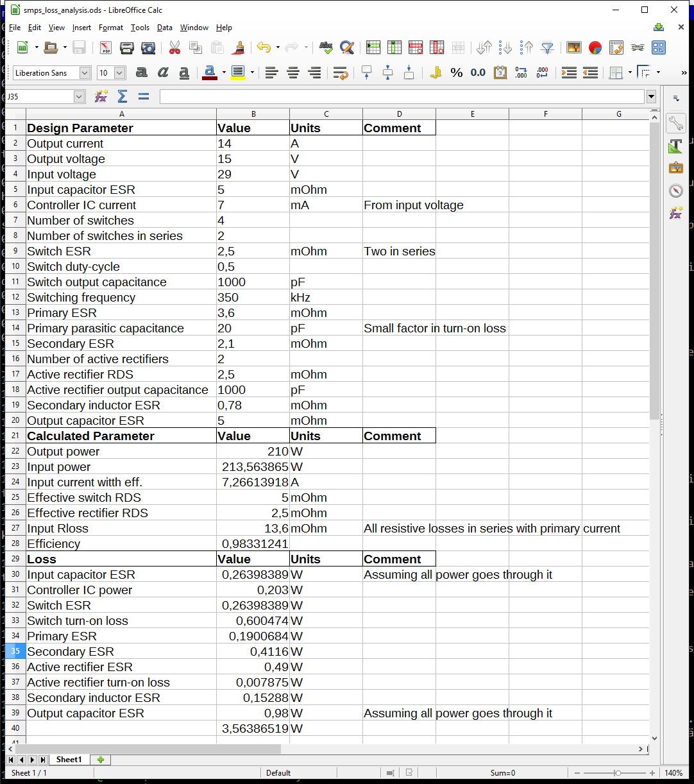Undo the last action
The height and width of the screenshot is (784, 694).
(263, 47)
